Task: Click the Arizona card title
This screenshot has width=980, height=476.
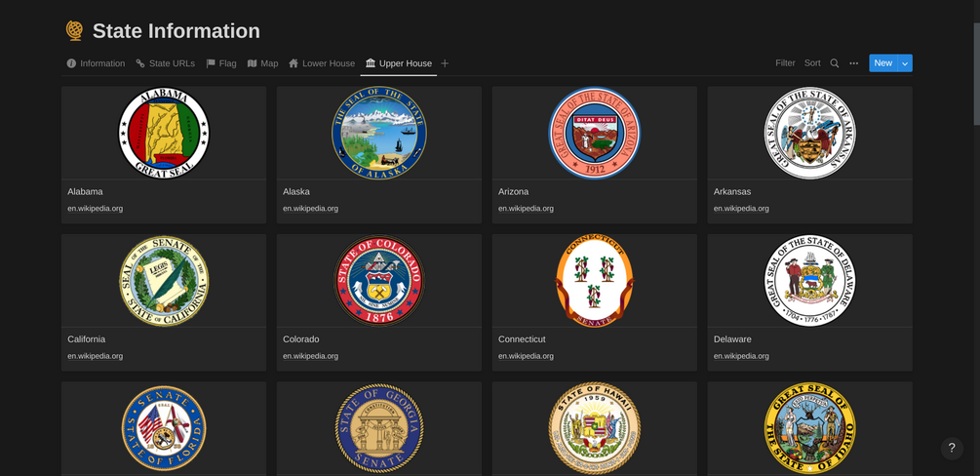Action: (x=513, y=191)
